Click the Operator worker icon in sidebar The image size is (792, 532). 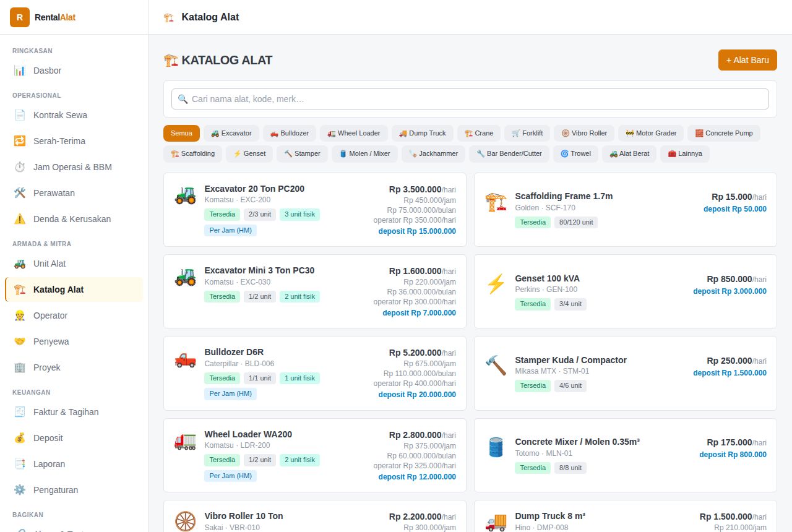[20, 315]
